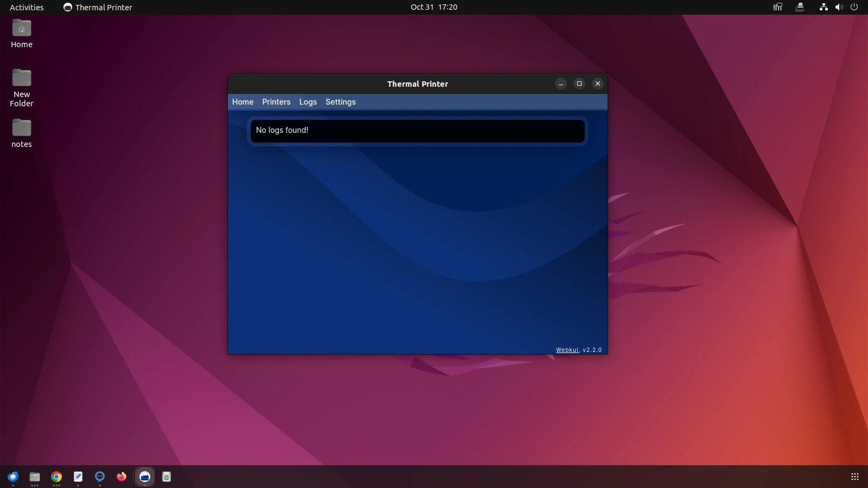The width and height of the screenshot is (868, 488).
Task: Open the network status icon in top bar
Action: click(x=824, y=7)
